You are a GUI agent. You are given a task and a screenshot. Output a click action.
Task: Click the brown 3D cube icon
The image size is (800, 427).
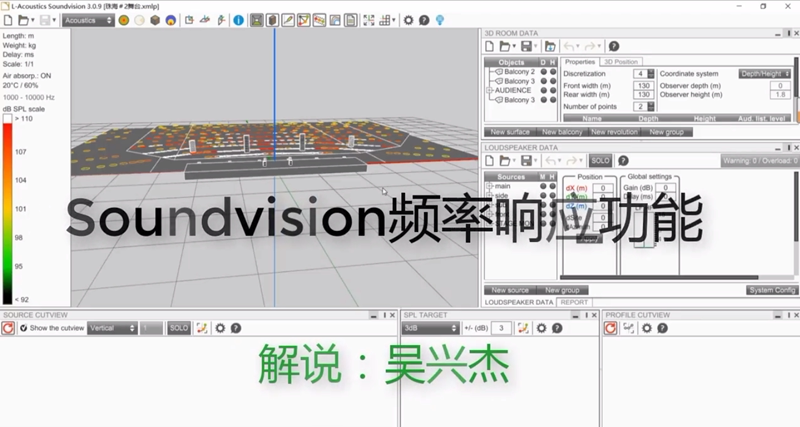click(x=155, y=20)
